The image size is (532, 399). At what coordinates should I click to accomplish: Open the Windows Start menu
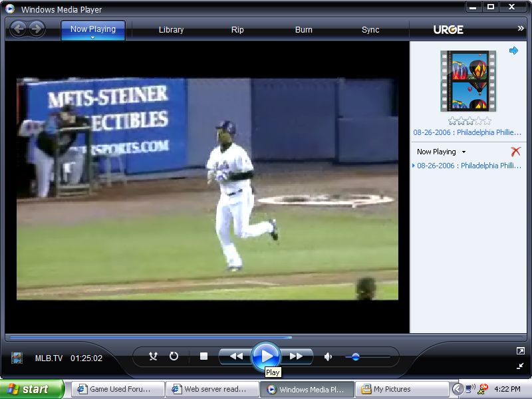[31, 389]
